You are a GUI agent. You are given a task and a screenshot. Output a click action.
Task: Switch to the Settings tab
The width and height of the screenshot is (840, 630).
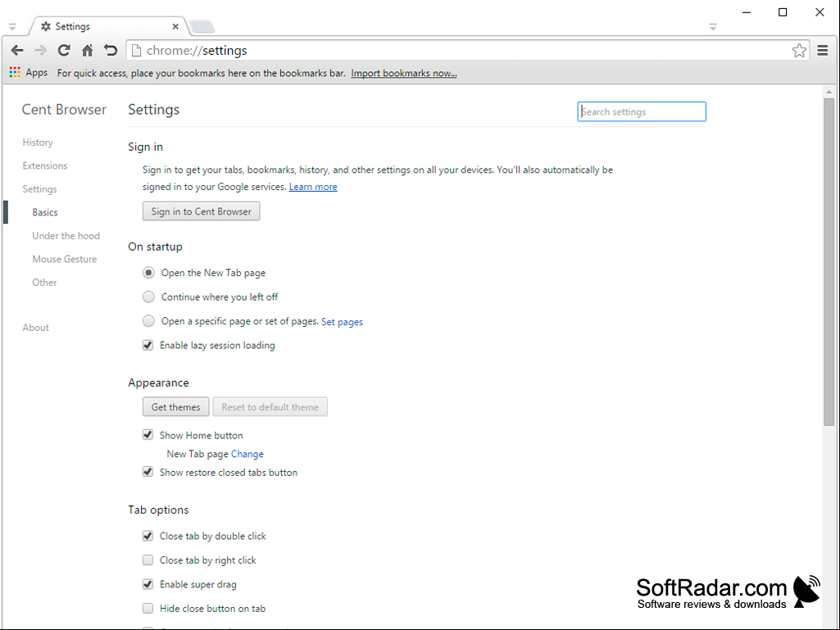point(107,26)
